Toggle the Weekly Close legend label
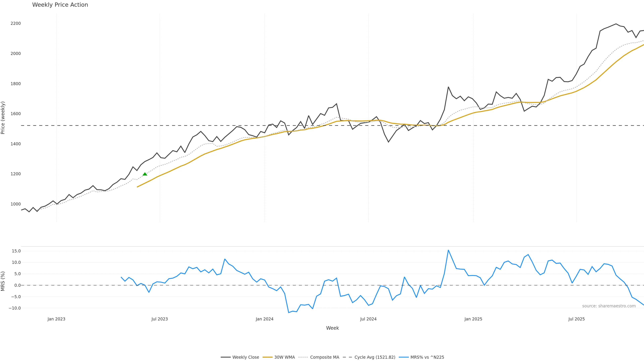Viewport: 644px width, 362px height. pyautogui.click(x=246, y=357)
